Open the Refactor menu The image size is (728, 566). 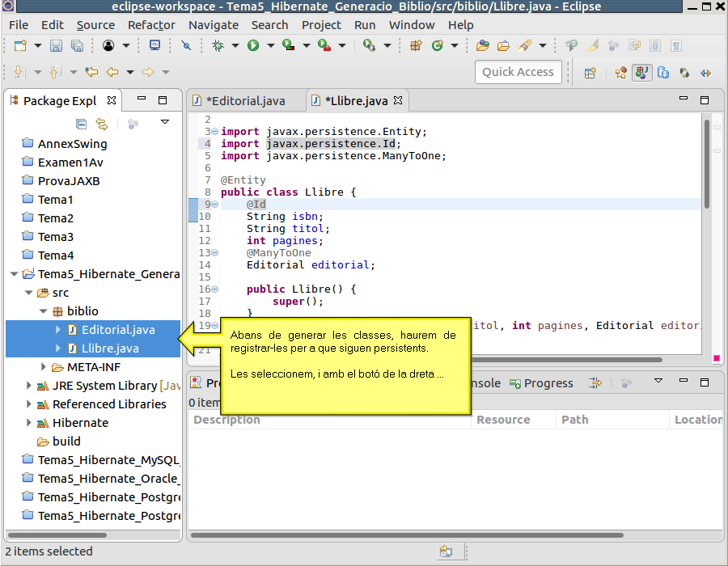point(151,25)
